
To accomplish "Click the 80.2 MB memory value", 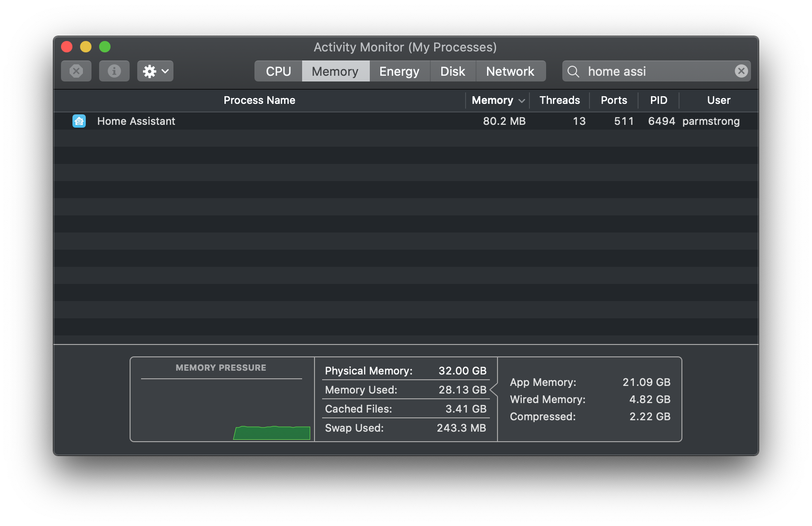I will point(504,121).
